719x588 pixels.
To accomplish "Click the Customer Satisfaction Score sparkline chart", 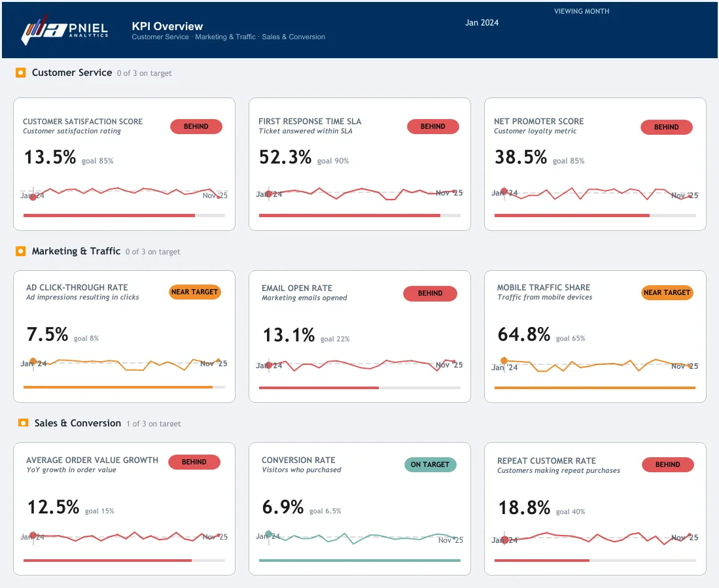I will (x=124, y=192).
